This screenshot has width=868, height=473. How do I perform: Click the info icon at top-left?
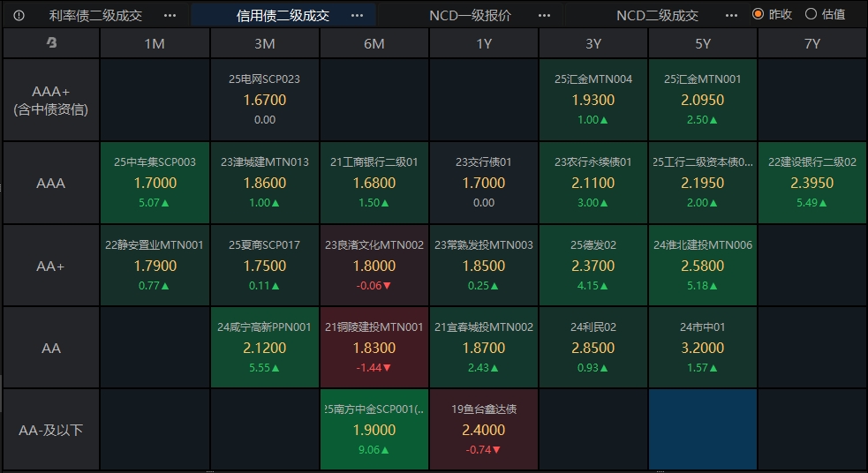pyautogui.click(x=19, y=15)
